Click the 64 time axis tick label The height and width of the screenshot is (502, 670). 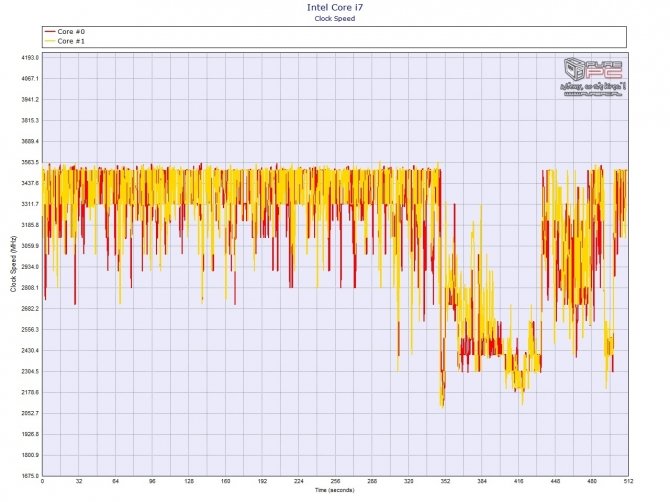tap(115, 481)
